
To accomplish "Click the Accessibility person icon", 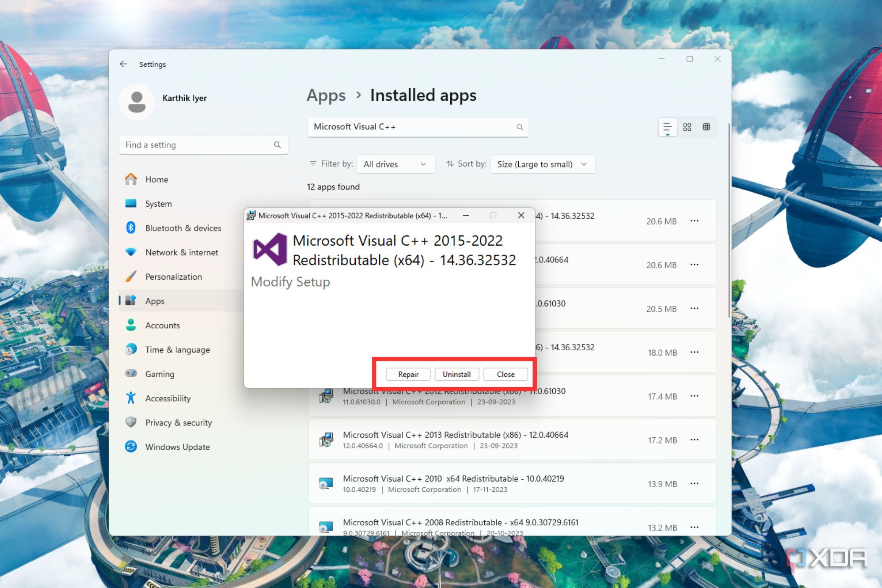I will (x=131, y=398).
